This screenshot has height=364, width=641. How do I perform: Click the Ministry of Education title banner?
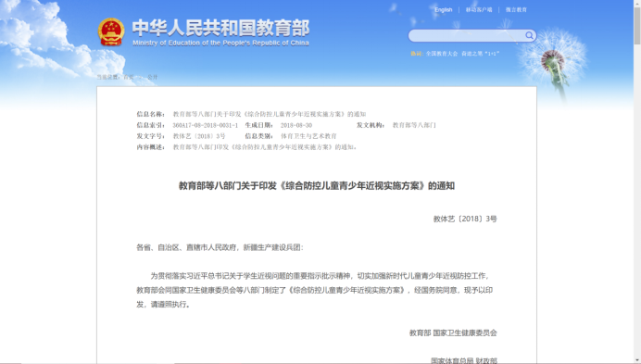(x=220, y=32)
